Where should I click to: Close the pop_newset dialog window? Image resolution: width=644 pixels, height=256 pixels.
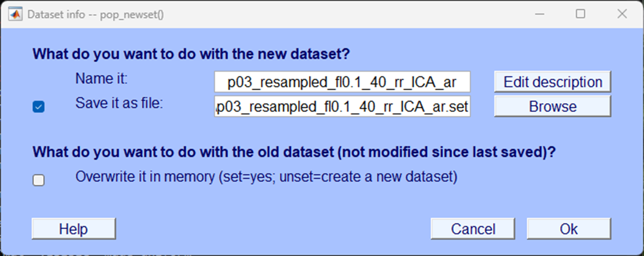tap(622, 14)
